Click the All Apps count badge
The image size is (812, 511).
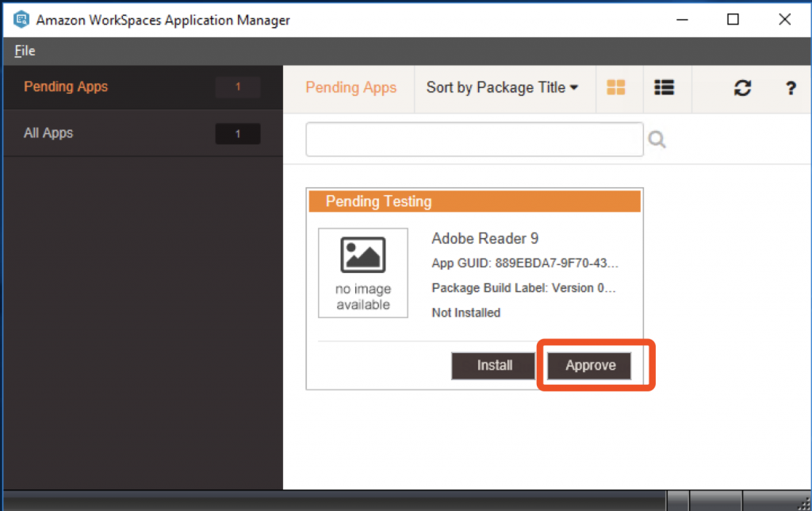click(x=238, y=134)
